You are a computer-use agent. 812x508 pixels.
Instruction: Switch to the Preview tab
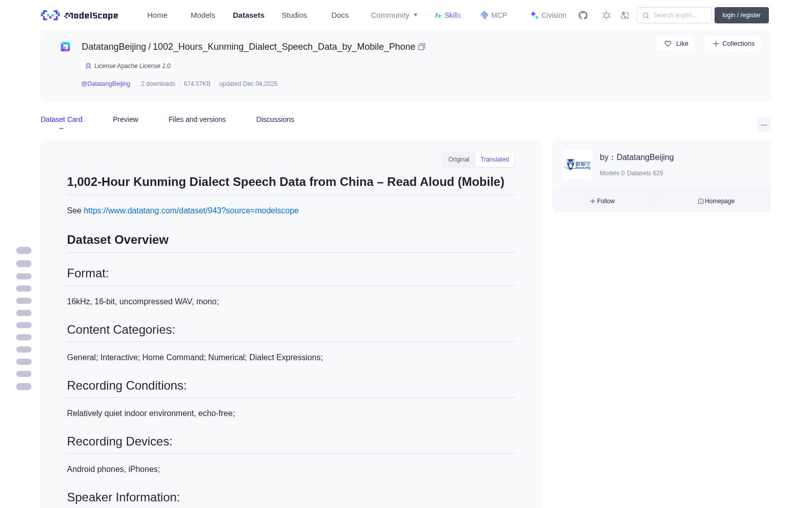point(125,119)
